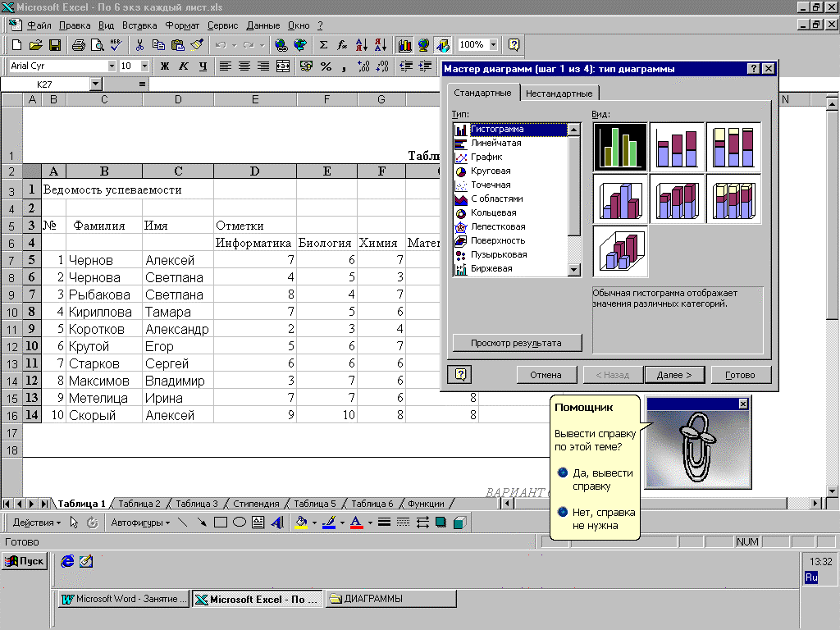Paste from clipboard icon
This screenshot has width=840, height=630.
point(177,45)
